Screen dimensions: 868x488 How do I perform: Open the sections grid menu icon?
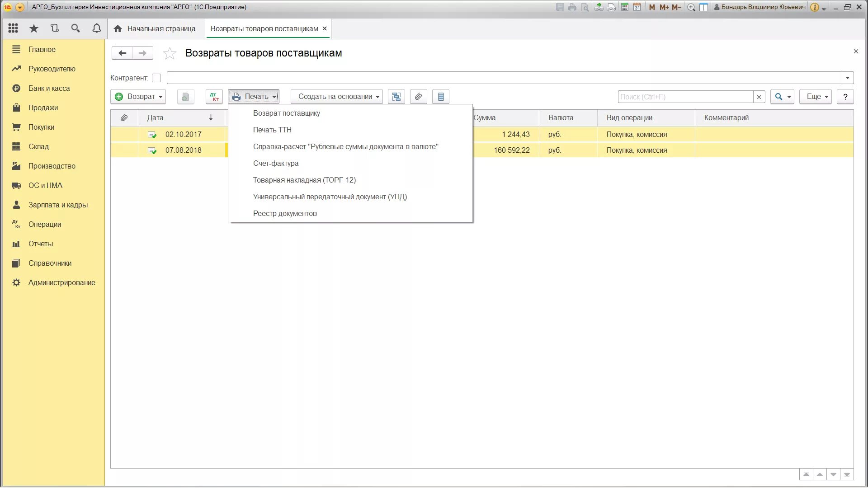(x=13, y=28)
